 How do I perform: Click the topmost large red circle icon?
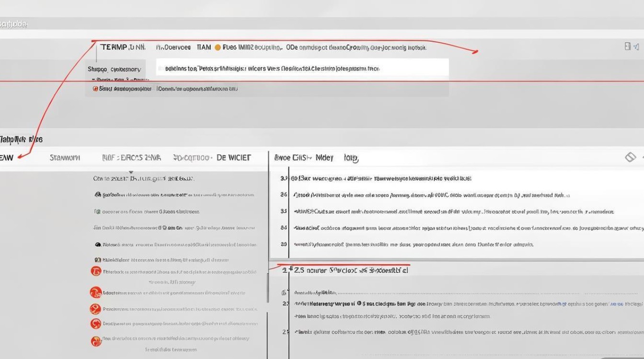[96, 271]
